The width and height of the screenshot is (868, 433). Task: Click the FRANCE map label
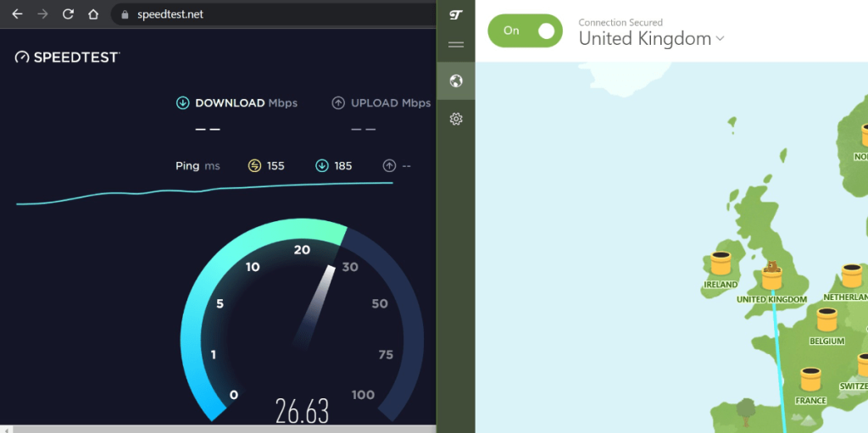[810, 400]
